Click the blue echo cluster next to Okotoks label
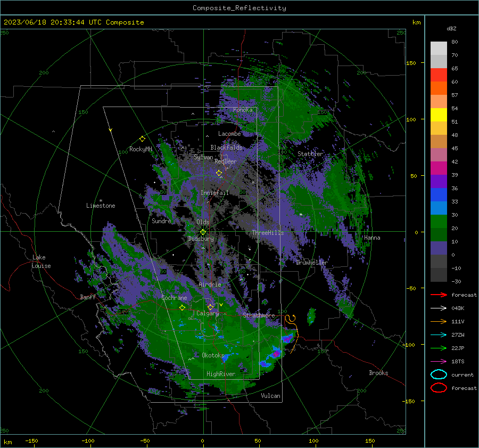Screen dimensions: 479x448 [226, 357]
